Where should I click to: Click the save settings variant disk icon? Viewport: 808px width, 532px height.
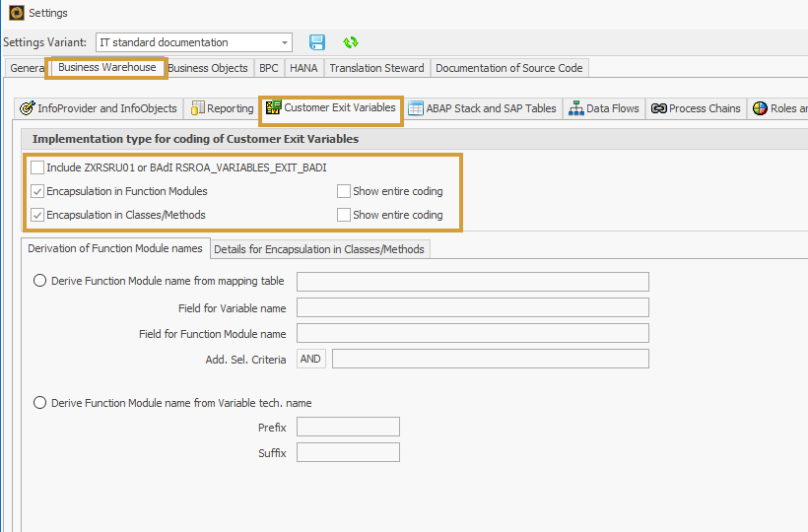tap(317, 42)
